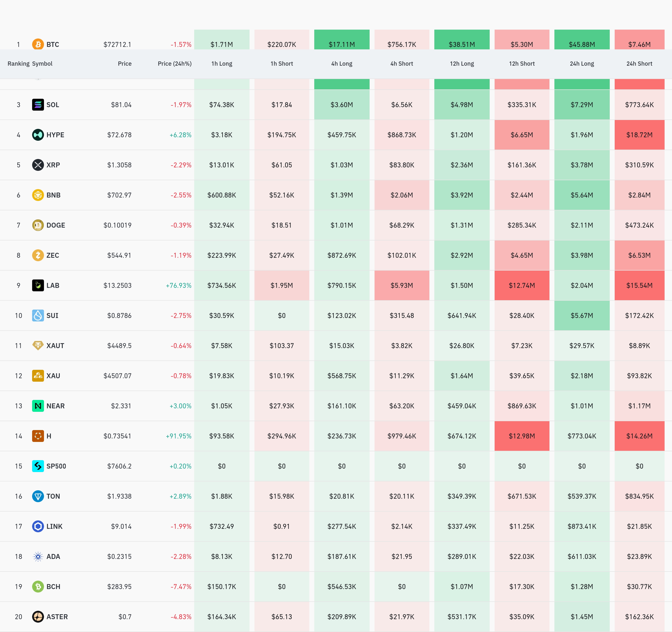Image resolution: width=672 pixels, height=632 pixels.
Task: Click HYPE 24h Short cell $18.72M
Action: [640, 135]
